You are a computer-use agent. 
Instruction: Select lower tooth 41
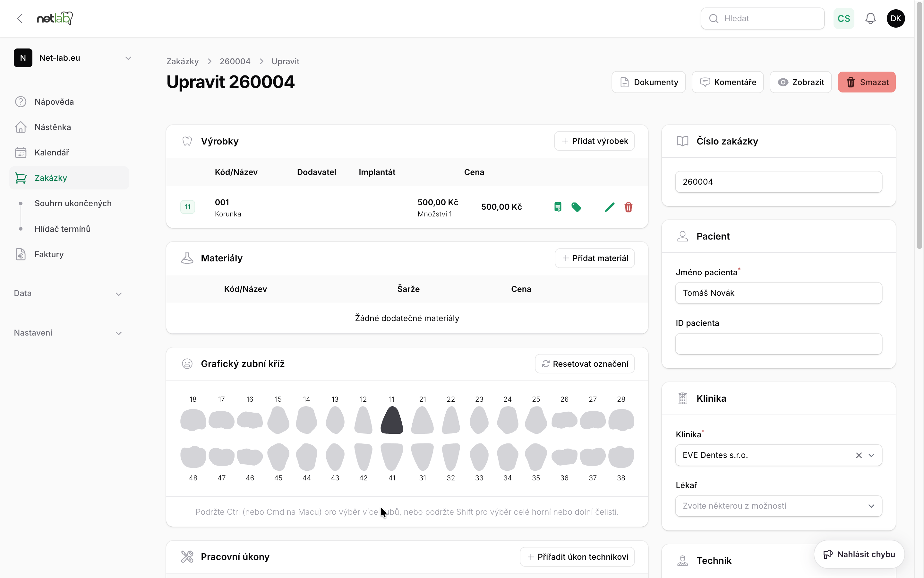(392, 456)
